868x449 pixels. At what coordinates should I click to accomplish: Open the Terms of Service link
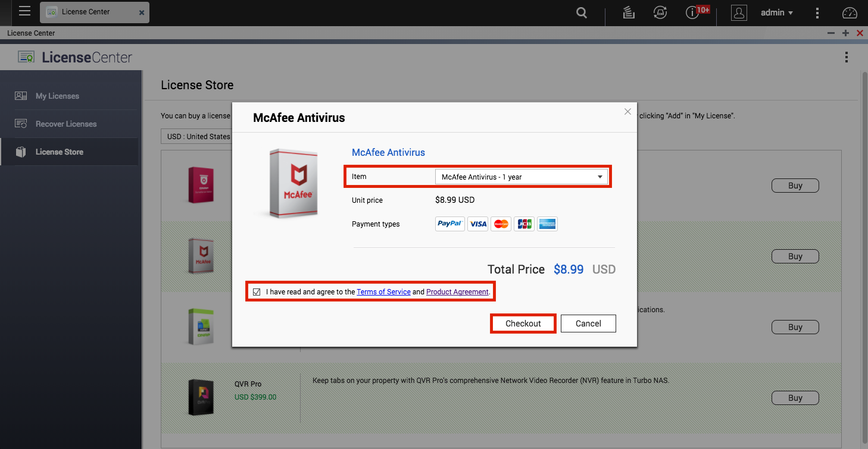click(x=383, y=292)
